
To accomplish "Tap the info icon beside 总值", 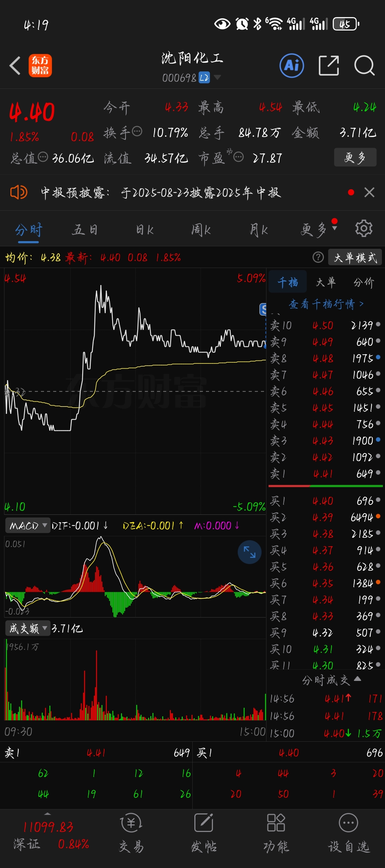I will click(x=43, y=157).
